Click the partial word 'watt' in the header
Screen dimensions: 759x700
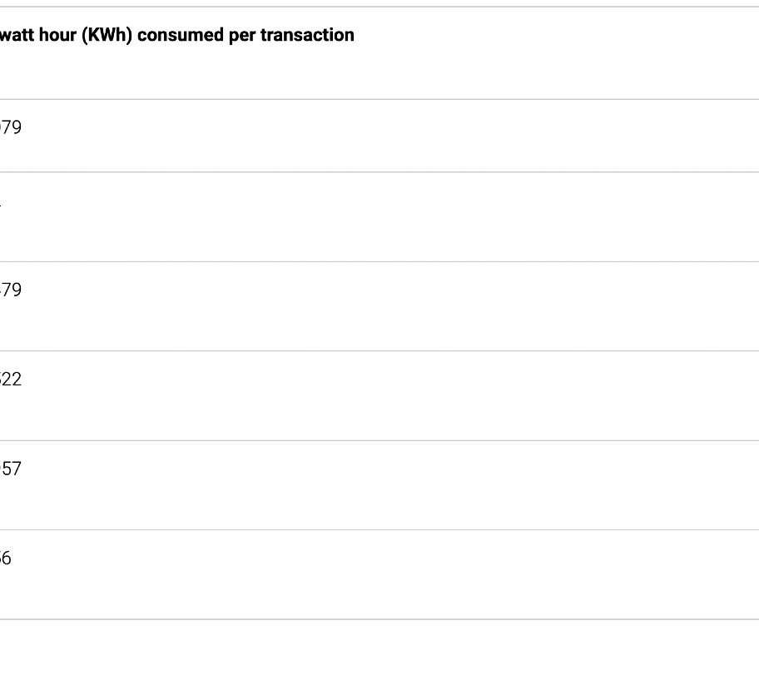[x=17, y=35]
